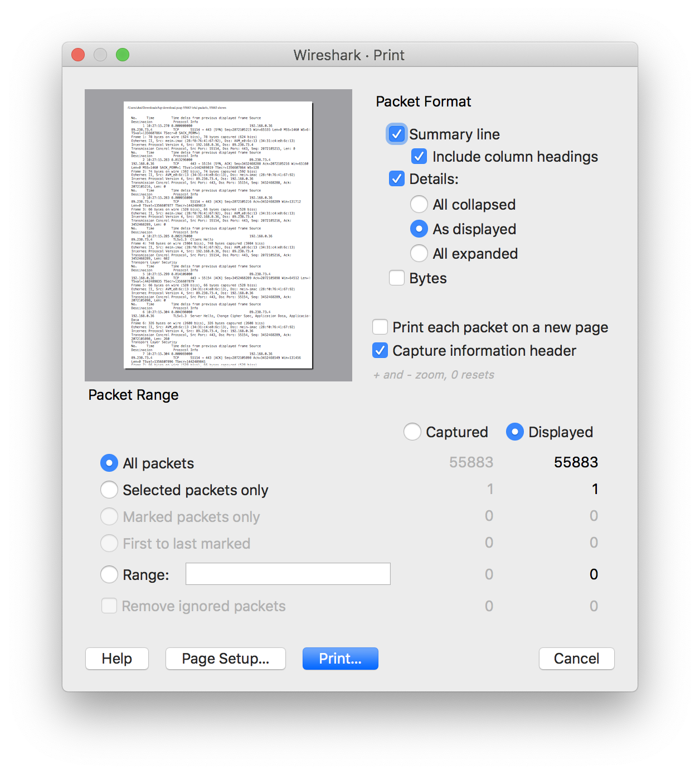Uncheck Capture information header
The width and height of the screenshot is (700, 774).
[x=380, y=351]
